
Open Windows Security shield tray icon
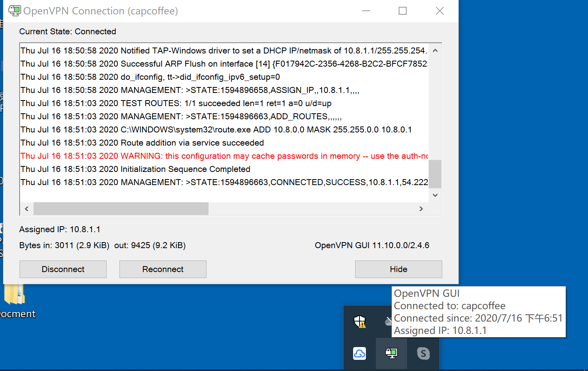click(360, 322)
